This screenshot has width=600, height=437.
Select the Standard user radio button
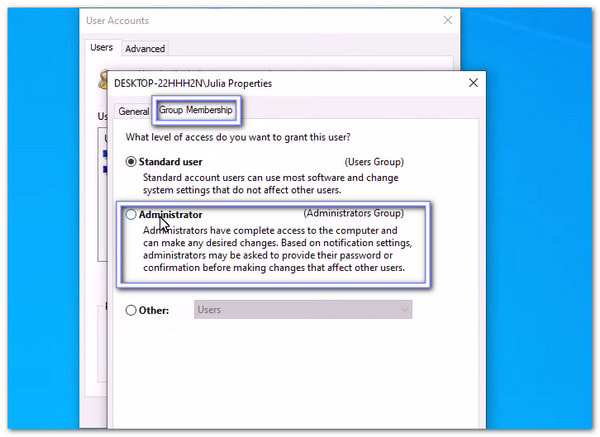coord(131,161)
